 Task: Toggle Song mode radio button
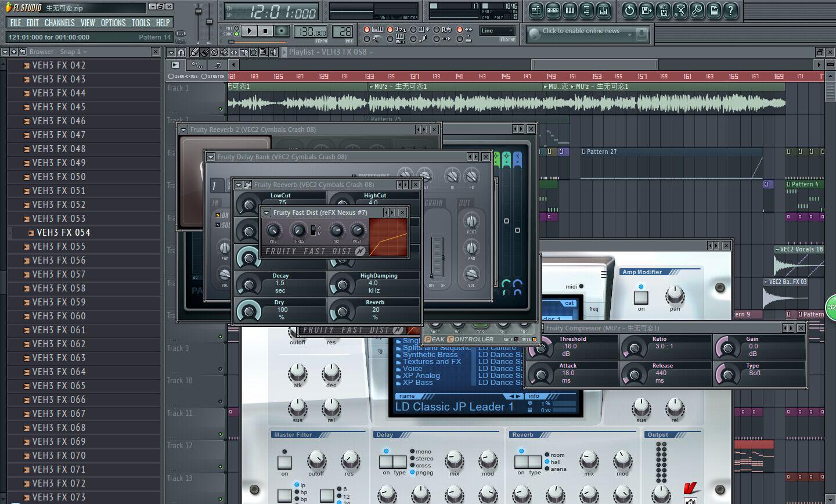(x=237, y=34)
